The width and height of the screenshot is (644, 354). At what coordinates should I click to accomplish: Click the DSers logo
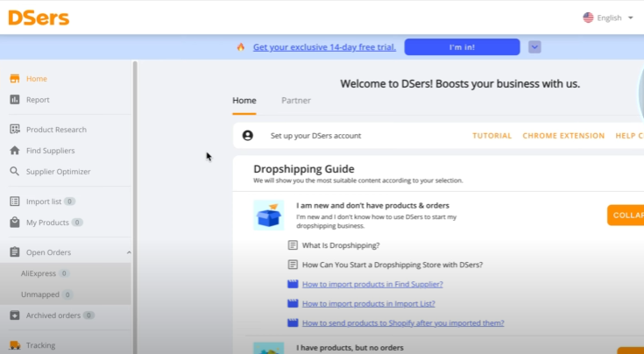click(39, 18)
